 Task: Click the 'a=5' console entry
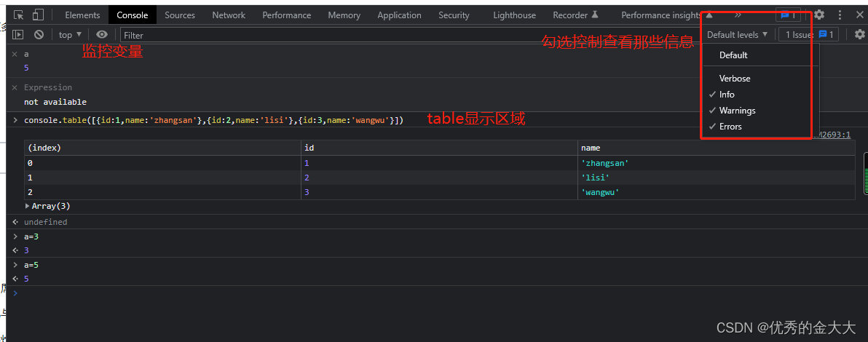[x=31, y=265]
